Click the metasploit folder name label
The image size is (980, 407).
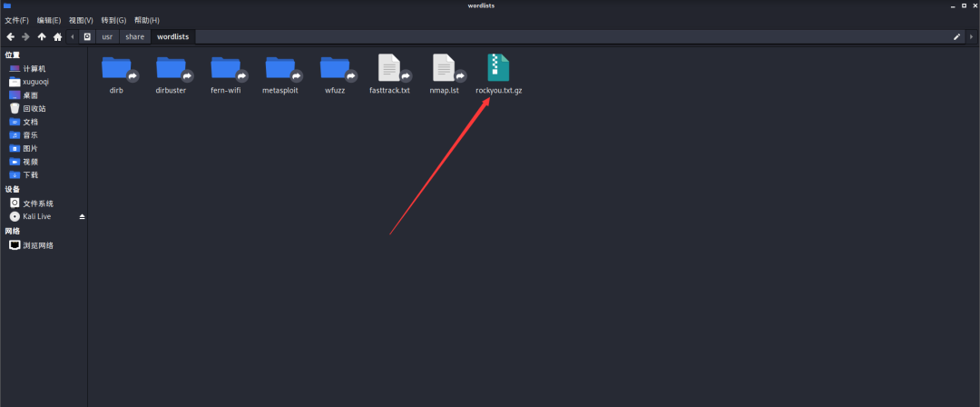tap(280, 90)
